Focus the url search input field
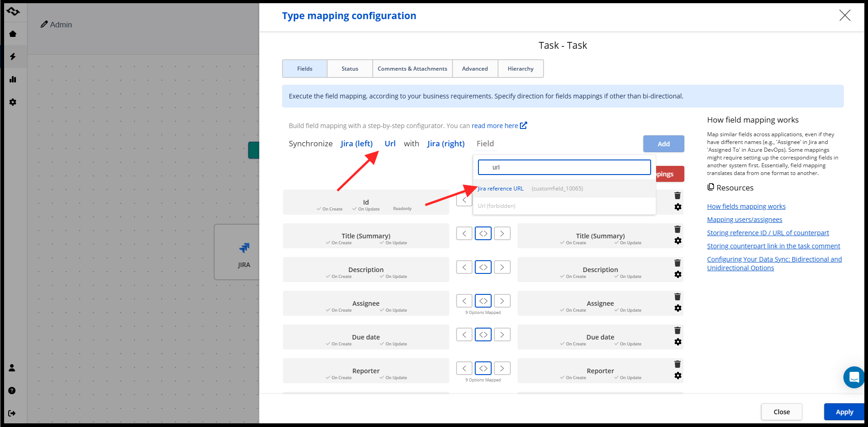Image resolution: width=868 pixels, height=427 pixels. point(564,167)
